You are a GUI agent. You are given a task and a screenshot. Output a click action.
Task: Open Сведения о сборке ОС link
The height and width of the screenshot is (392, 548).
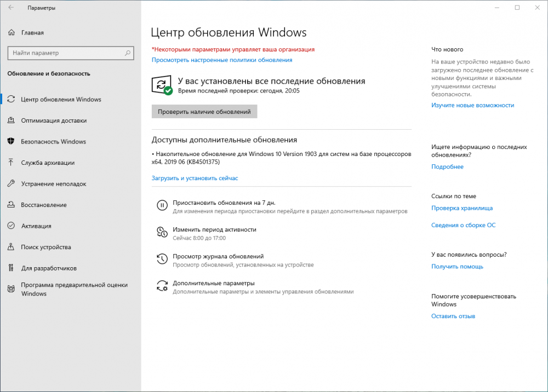(x=464, y=225)
